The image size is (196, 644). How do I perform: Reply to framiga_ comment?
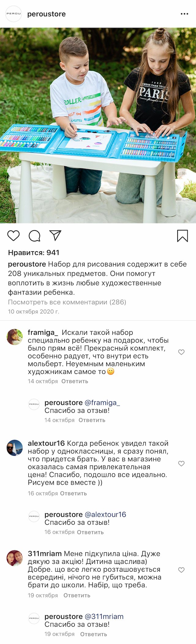click(x=75, y=381)
